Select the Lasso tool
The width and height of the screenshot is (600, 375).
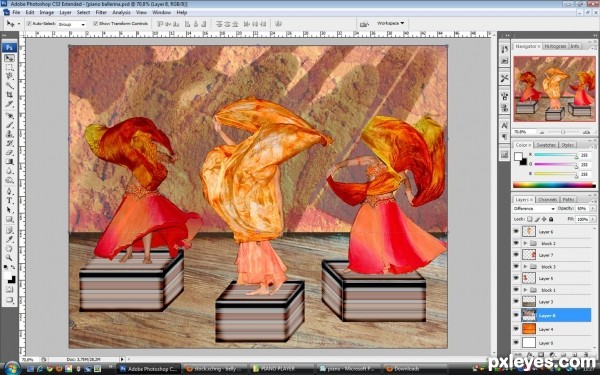coord(10,76)
